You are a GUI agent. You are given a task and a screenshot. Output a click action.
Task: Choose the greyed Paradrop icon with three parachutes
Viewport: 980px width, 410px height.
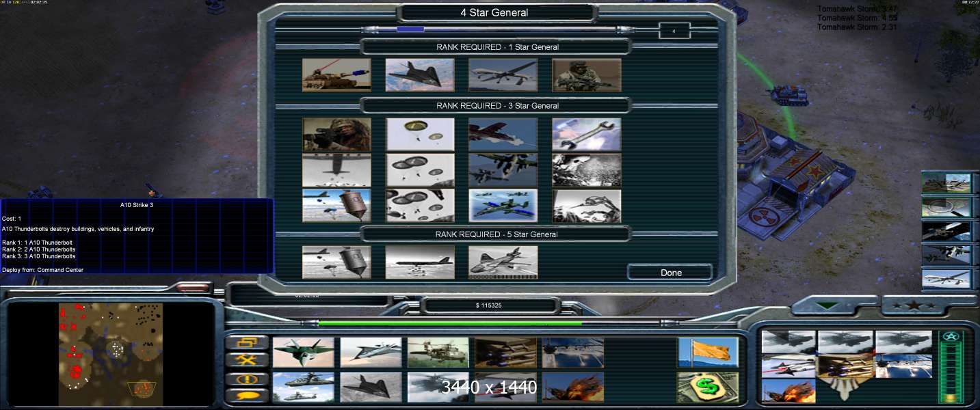click(x=420, y=170)
